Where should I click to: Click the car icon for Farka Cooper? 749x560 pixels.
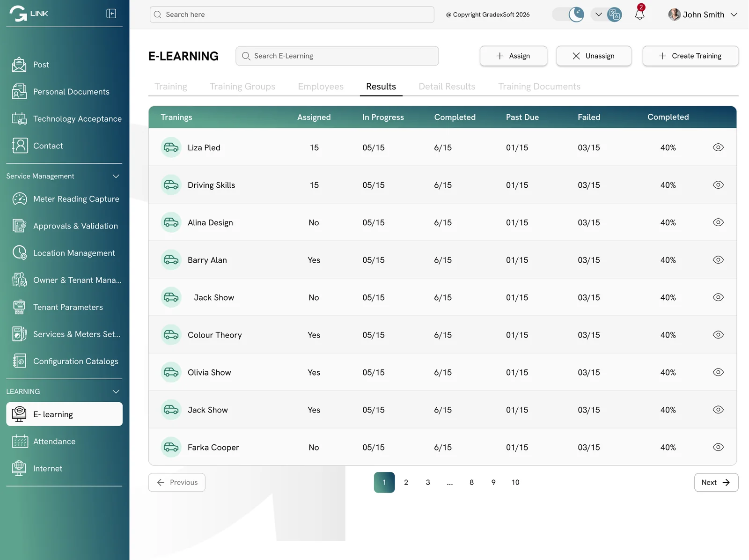(x=171, y=447)
